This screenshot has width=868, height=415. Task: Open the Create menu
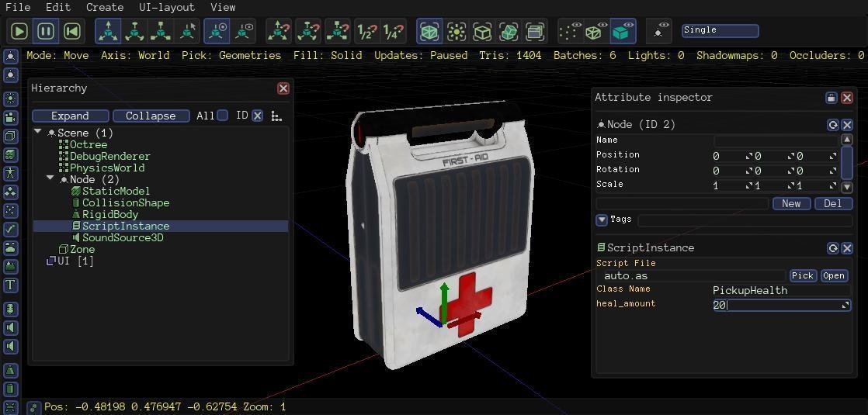tap(105, 7)
